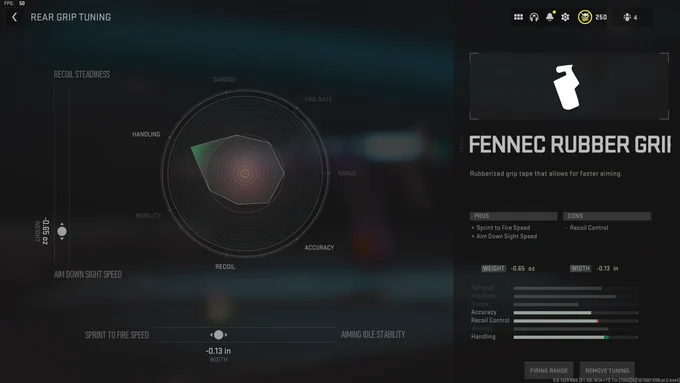Click the Handling stat bar
The height and width of the screenshot is (383, 680).
(575, 337)
